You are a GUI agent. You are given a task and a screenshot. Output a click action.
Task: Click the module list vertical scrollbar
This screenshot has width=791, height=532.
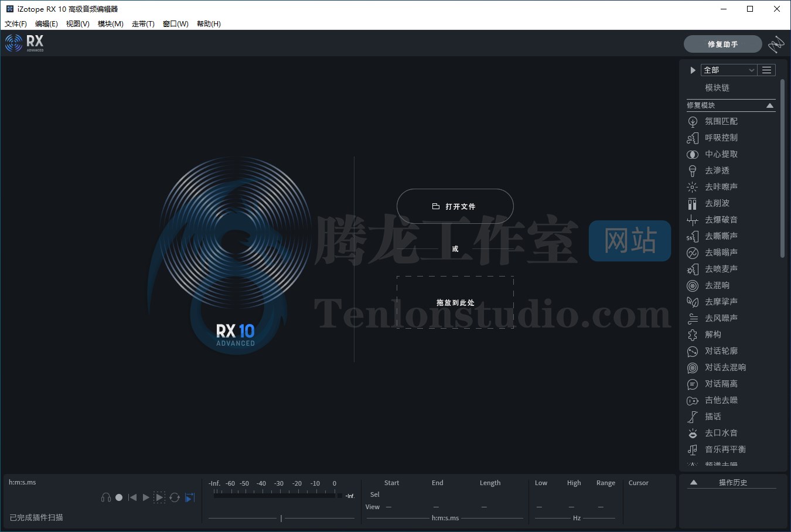point(782,169)
